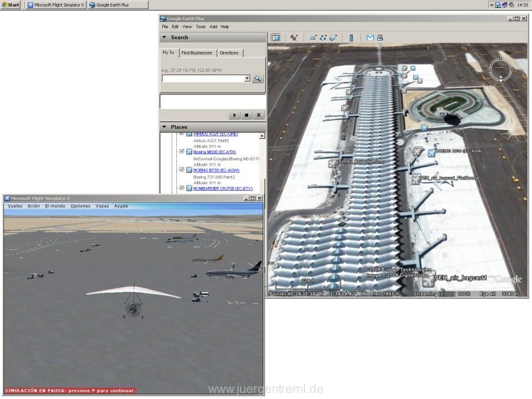
Task: Click the Stop tour button
Action: tap(247, 115)
